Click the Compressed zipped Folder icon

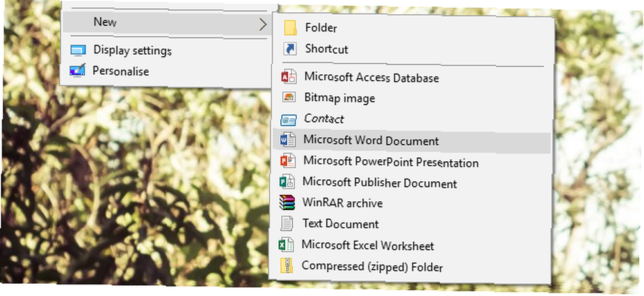287,266
